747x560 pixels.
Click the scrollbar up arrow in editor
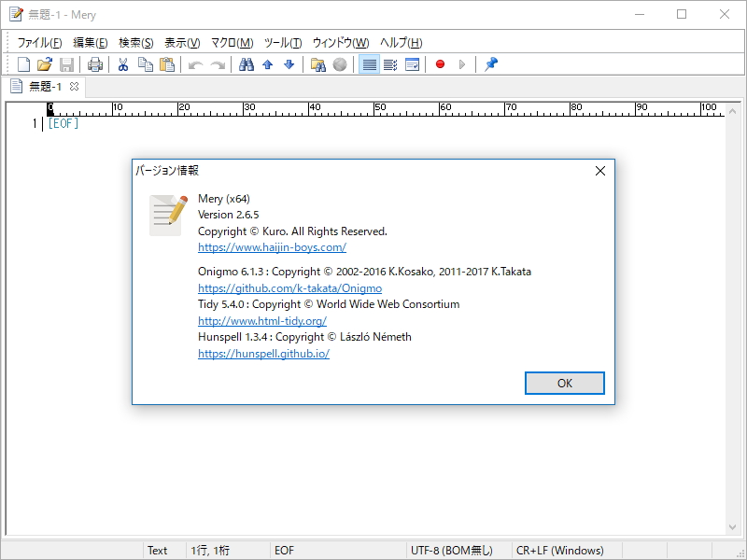tap(733, 111)
